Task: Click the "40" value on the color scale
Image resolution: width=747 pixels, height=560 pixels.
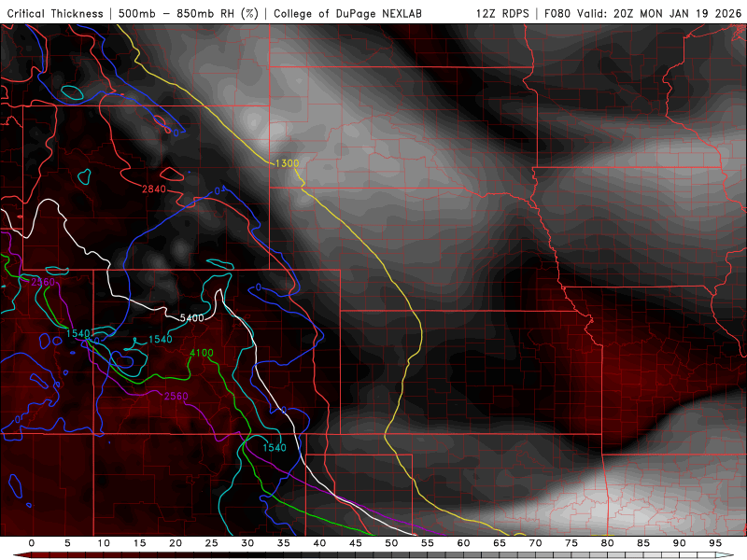Action: point(319,543)
